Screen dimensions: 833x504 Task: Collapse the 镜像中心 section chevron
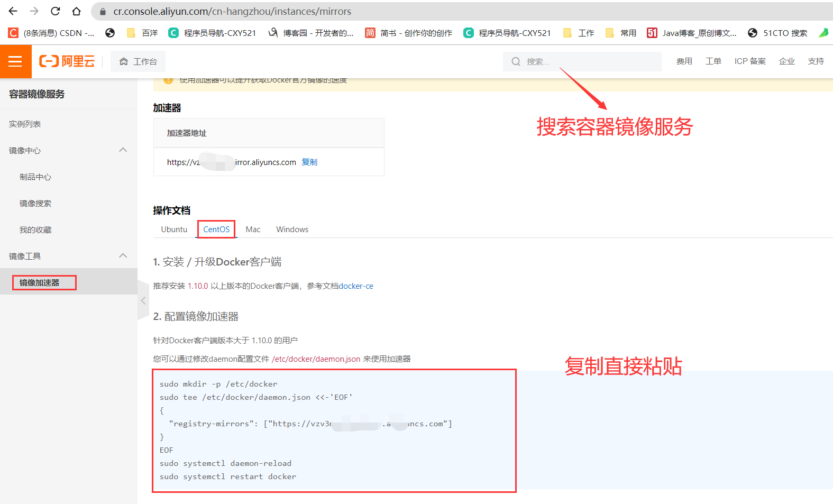tap(123, 150)
